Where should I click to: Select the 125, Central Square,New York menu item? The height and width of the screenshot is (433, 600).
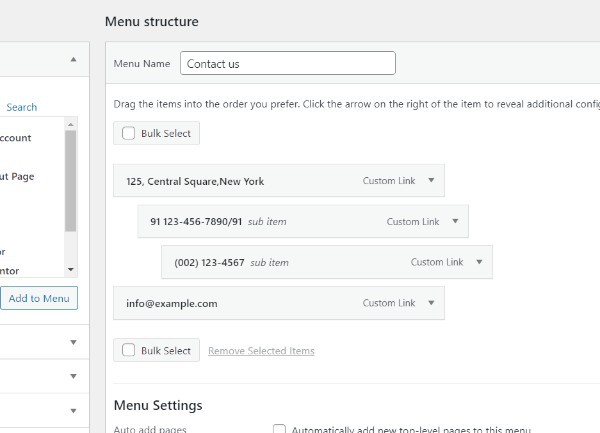click(279, 181)
